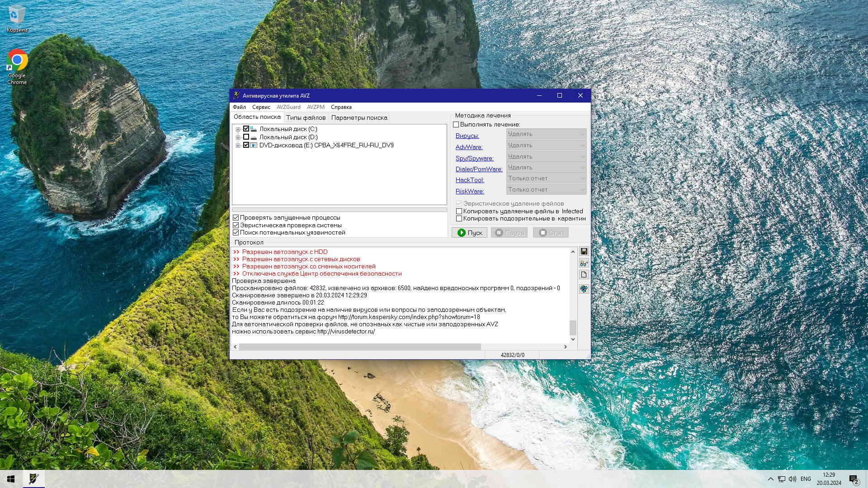
Task: Enable the Выполнять лечение checkbox
Action: tap(456, 125)
